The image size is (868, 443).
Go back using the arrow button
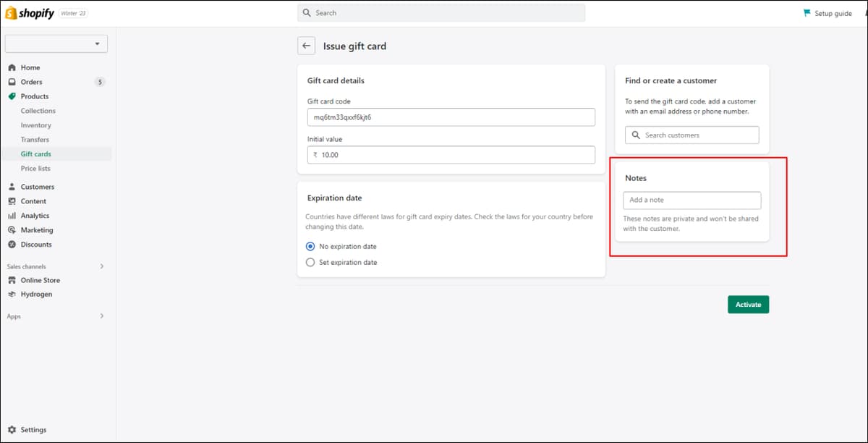pyautogui.click(x=306, y=46)
